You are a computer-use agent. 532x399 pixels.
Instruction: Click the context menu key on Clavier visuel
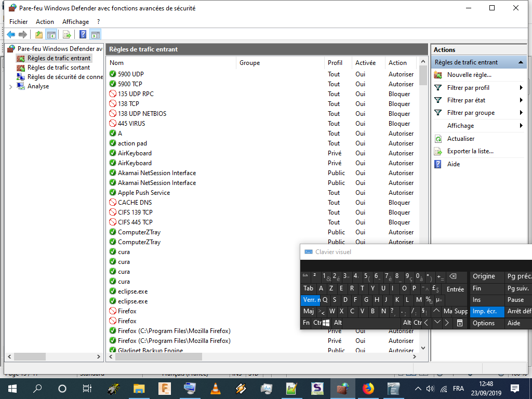click(460, 323)
